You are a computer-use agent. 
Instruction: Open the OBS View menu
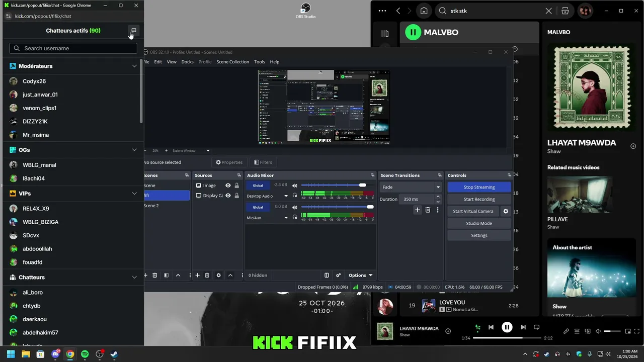click(x=172, y=62)
